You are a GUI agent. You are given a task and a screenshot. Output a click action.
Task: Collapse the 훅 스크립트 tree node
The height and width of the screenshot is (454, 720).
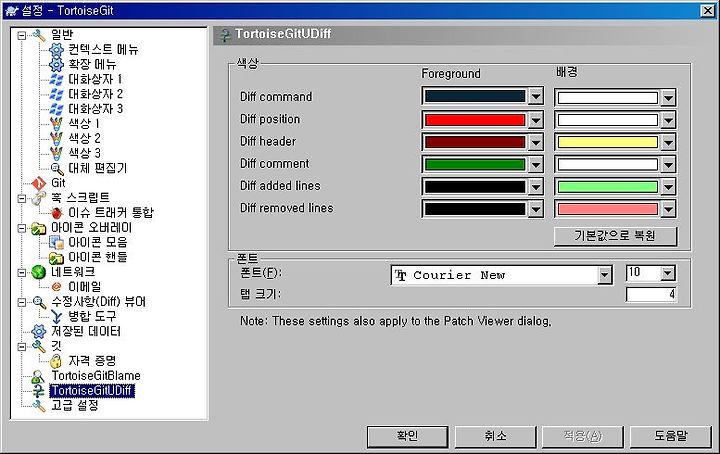22,198
